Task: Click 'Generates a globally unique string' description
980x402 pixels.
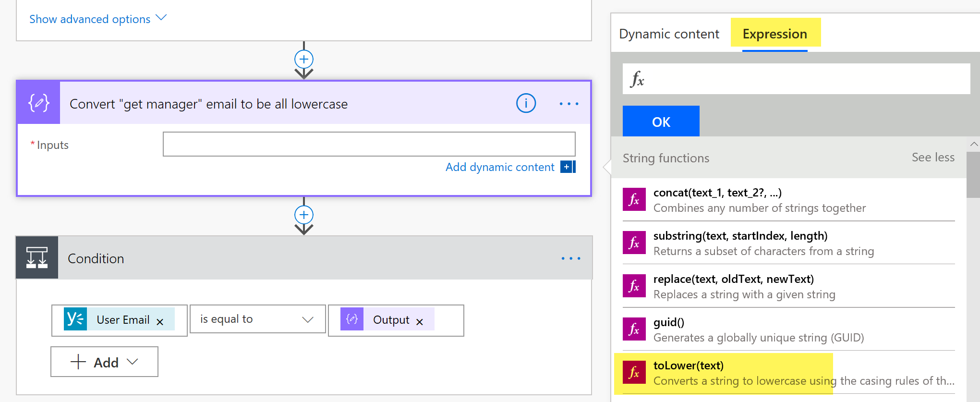Action: point(759,338)
